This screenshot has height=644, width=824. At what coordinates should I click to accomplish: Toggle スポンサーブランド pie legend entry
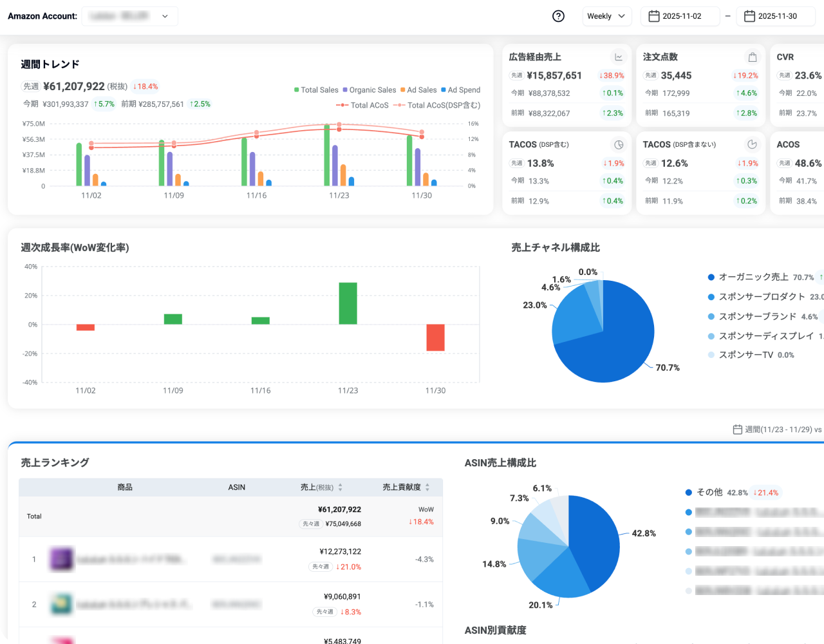[x=751, y=316]
